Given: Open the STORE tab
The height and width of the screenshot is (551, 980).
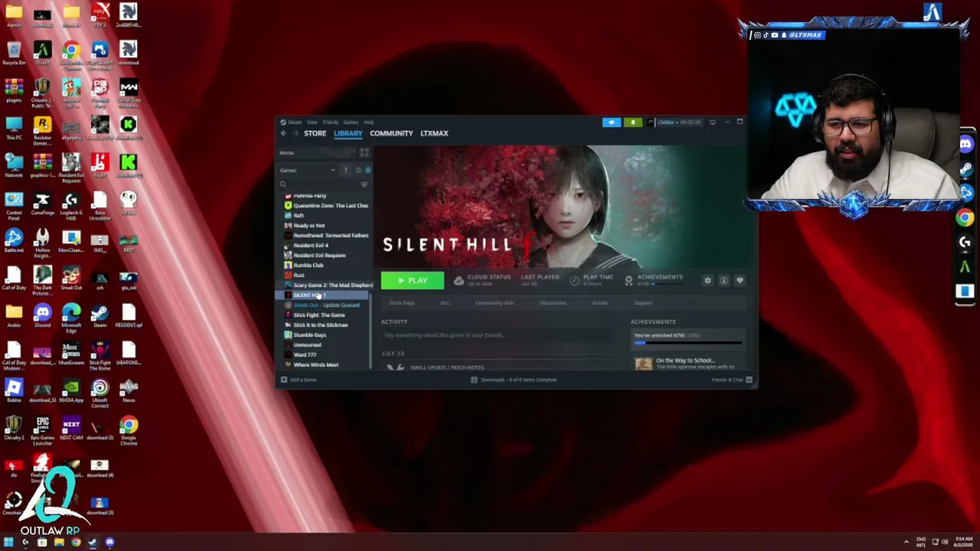Looking at the screenshot, I should click(315, 133).
